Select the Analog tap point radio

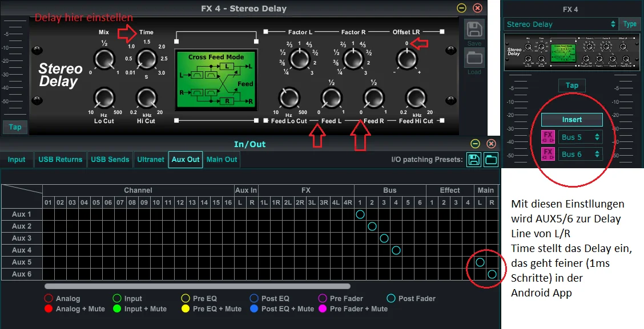point(49,298)
